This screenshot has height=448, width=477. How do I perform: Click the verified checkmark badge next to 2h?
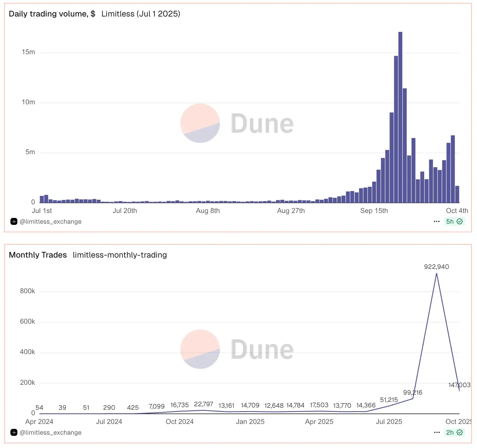pyautogui.click(x=459, y=432)
